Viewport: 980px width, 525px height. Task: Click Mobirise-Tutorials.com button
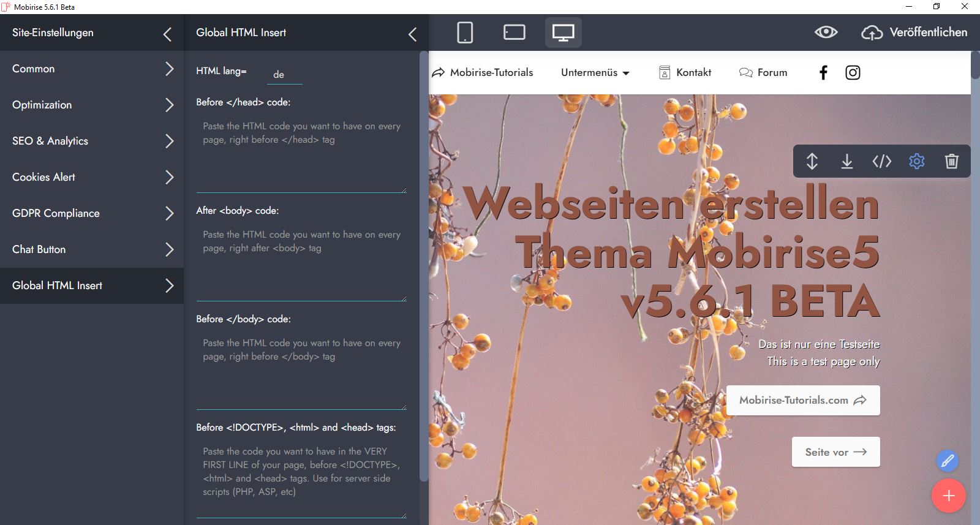point(802,400)
